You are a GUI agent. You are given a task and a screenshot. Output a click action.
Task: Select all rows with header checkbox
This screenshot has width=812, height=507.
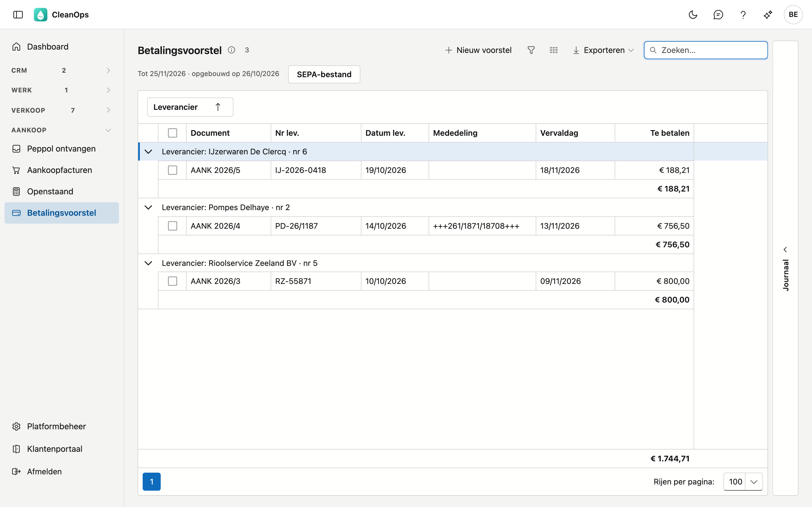[173, 133]
